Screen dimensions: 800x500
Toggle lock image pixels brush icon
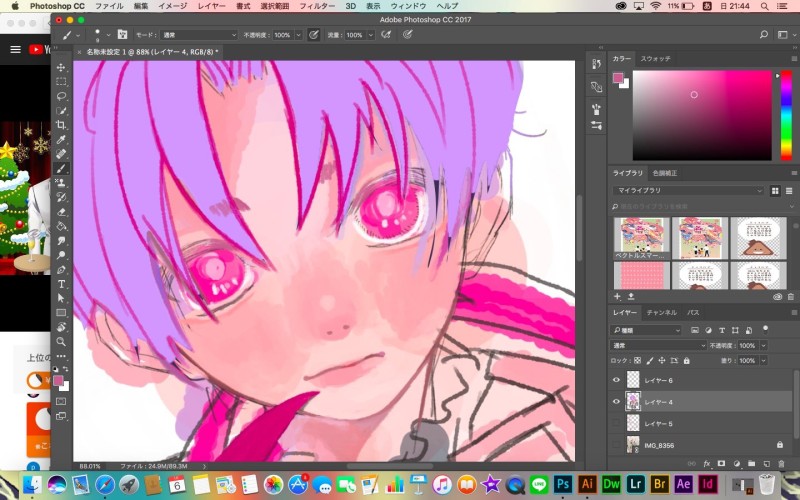pos(649,361)
